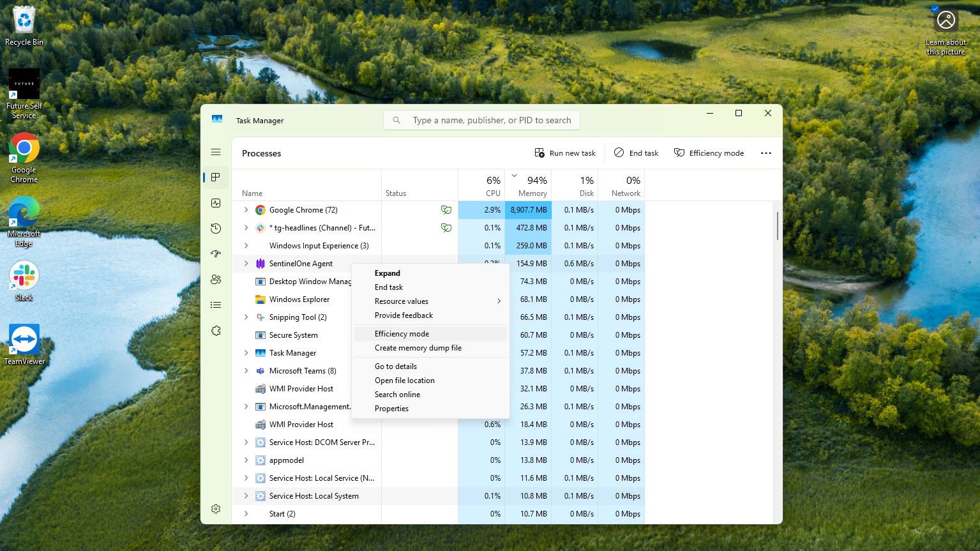Screen dimensions: 980x551
Task: Open the Resource values submenu
Action: pyautogui.click(x=402, y=301)
